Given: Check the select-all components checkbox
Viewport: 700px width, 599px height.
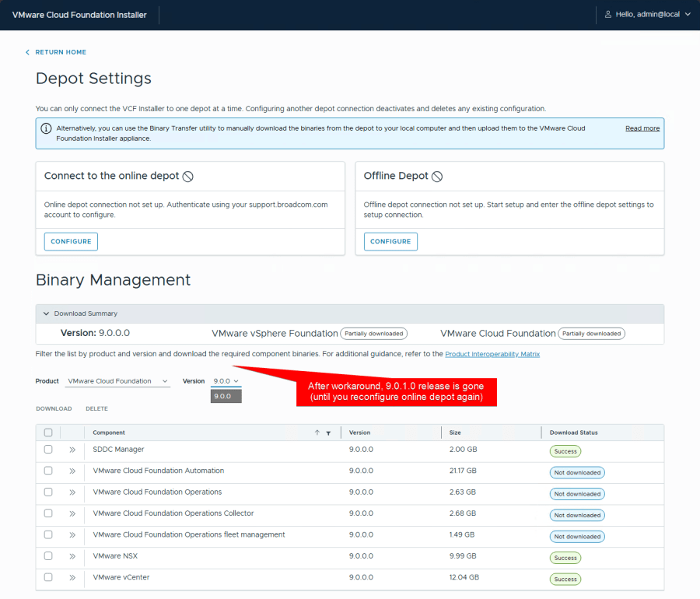Looking at the screenshot, I should [48, 433].
